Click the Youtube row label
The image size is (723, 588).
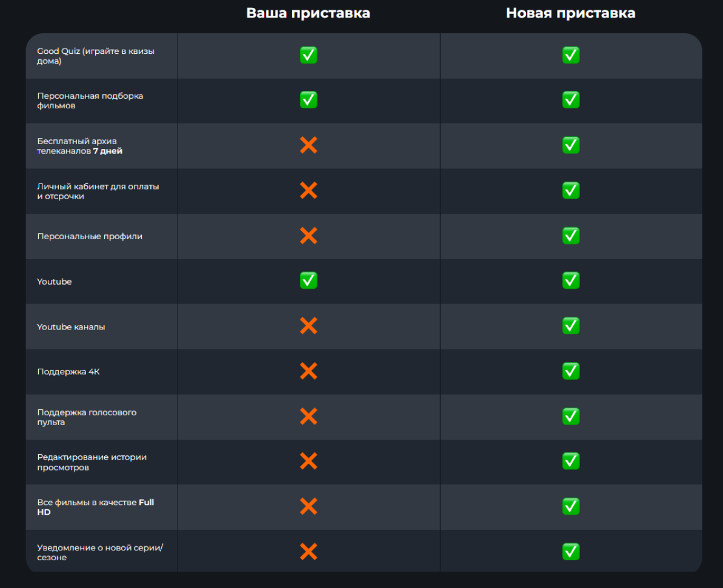tap(55, 282)
